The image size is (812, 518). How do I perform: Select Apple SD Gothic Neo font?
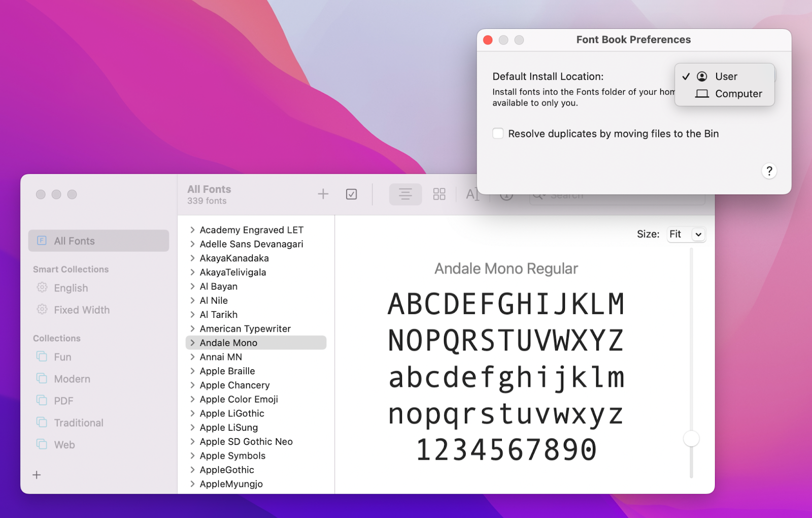pyautogui.click(x=246, y=442)
